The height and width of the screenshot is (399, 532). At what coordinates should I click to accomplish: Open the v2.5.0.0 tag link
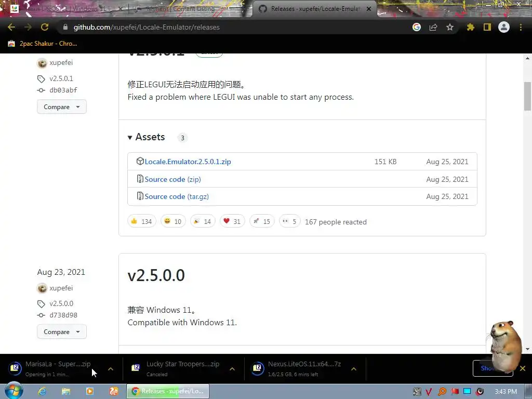[x=61, y=303]
